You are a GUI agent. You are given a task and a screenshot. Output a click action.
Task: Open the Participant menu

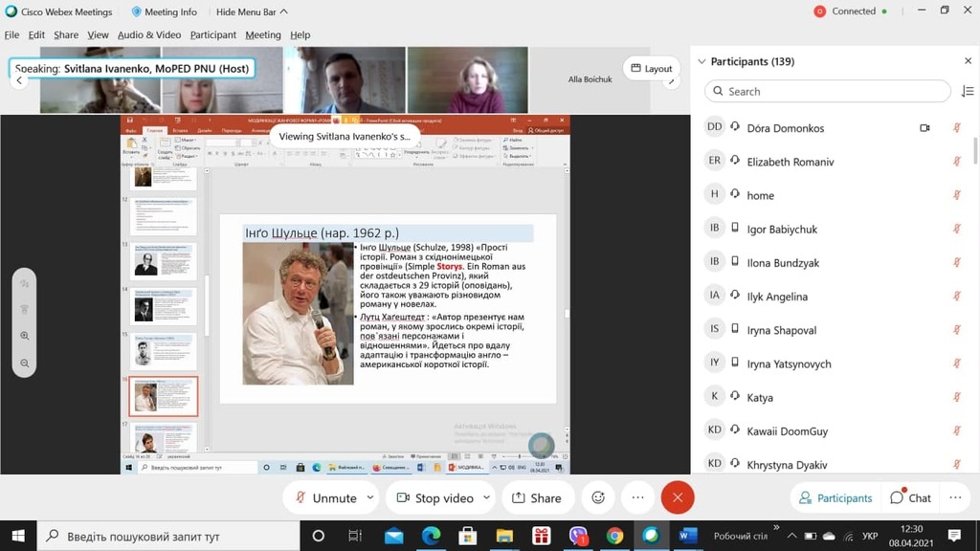pyautogui.click(x=212, y=34)
